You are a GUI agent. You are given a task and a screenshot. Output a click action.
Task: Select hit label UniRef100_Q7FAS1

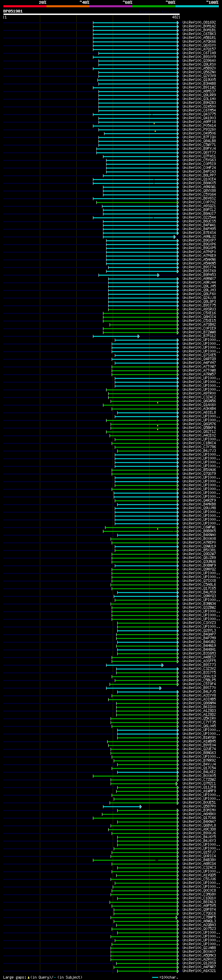199,156
